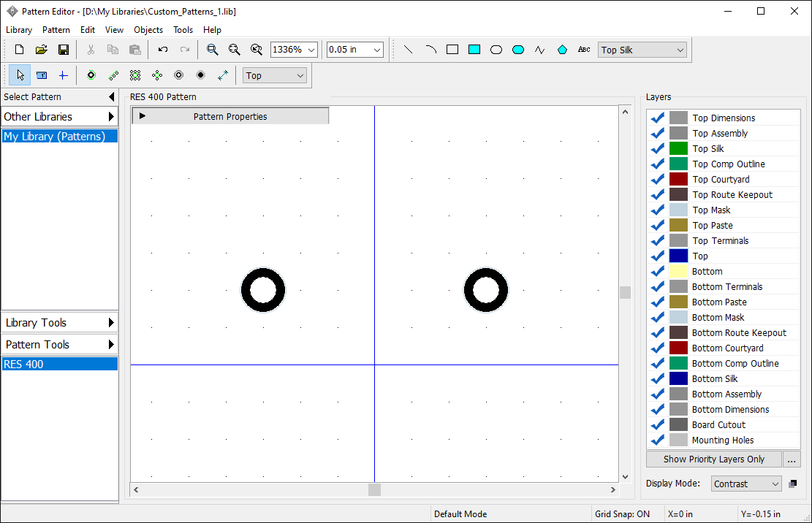Select the RES 400 pattern
812x523 pixels.
59,364
